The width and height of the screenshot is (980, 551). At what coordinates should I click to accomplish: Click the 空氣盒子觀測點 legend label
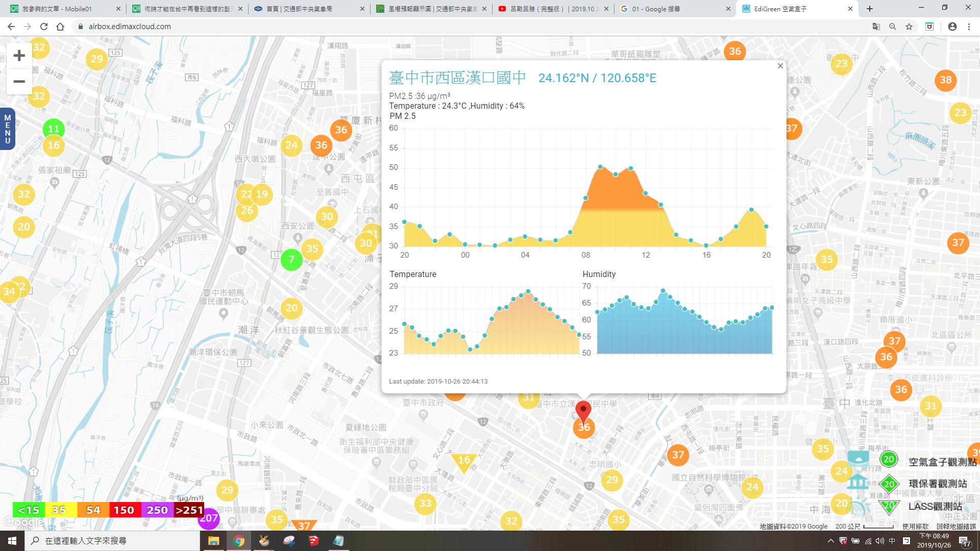tap(942, 462)
